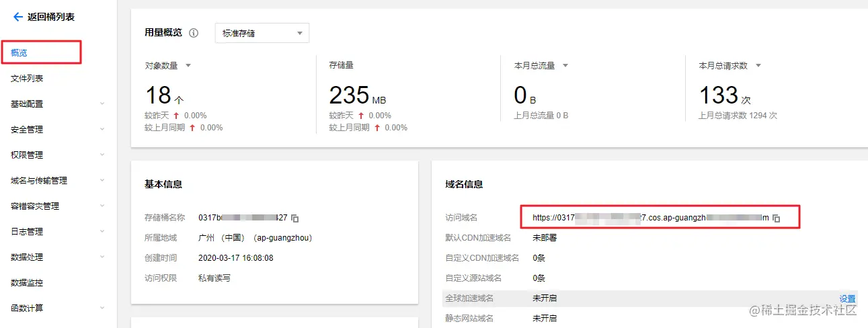The width and height of the screenshot is (868, 328).
Task: Expand the 域名与传输管理 sidebar chevron
Action: (102, 181)
